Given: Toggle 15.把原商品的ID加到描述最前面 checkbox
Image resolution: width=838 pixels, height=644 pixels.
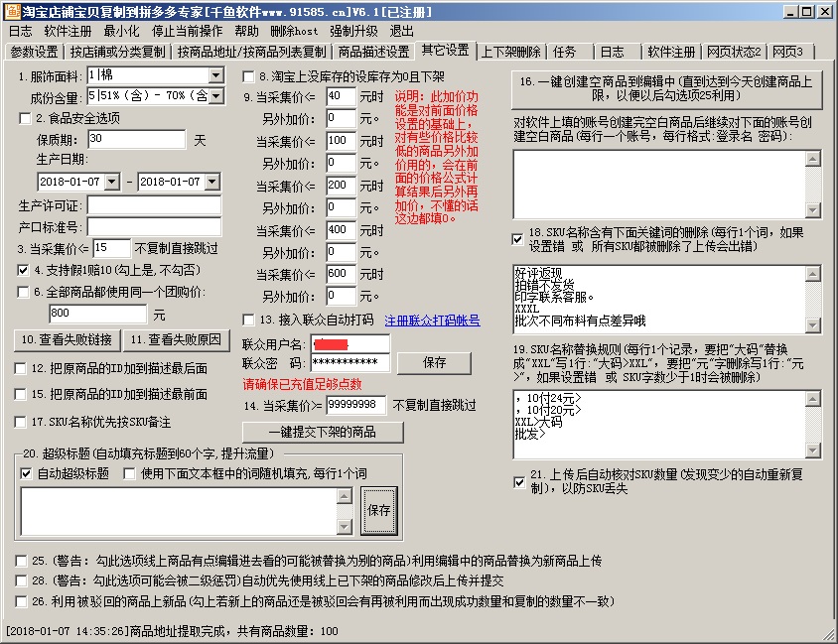Looking at the screenshot, I should (x=20, y=394).
